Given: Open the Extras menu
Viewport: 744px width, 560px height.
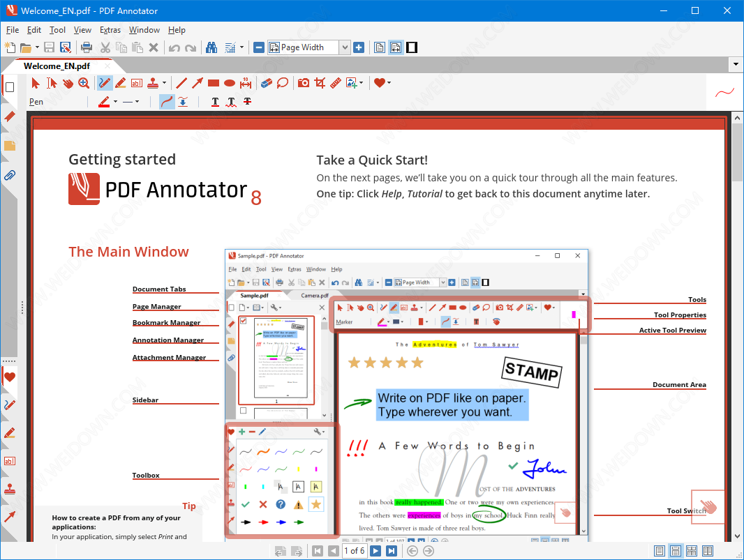Looking at the screenshot, I should coord(110,30).
